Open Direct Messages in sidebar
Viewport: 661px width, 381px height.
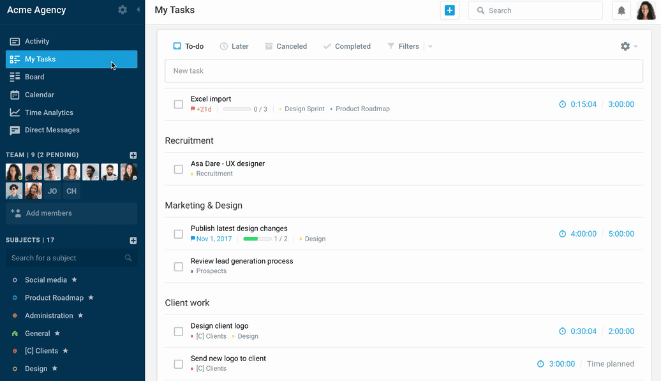(x=71, y=130)
